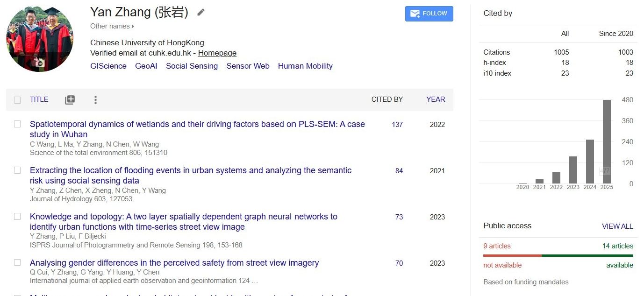Select the flooding events article checkbox
Viewport: 644px width, 296px height.
(17, 170)
